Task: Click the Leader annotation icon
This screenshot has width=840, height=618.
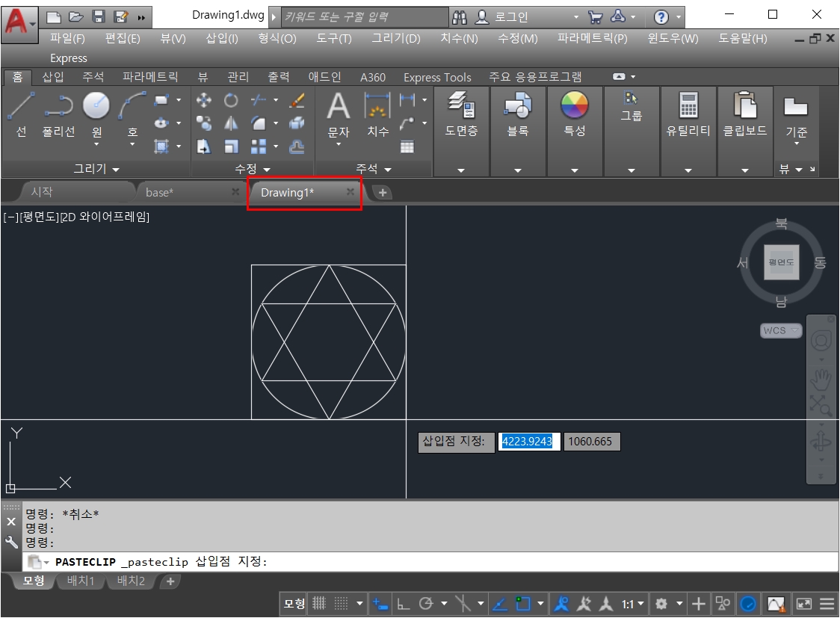Action: pyautogui.click(x=407, y=124)
